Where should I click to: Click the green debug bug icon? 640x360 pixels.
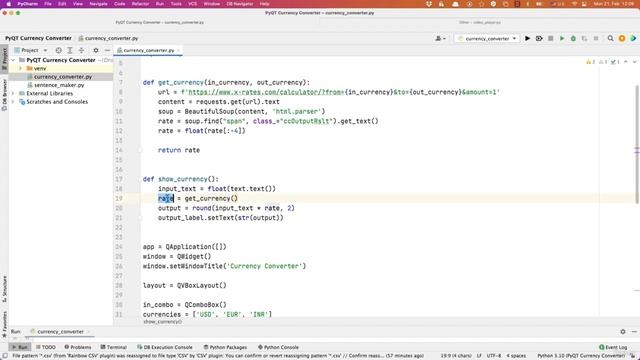[x=573, y=38]
